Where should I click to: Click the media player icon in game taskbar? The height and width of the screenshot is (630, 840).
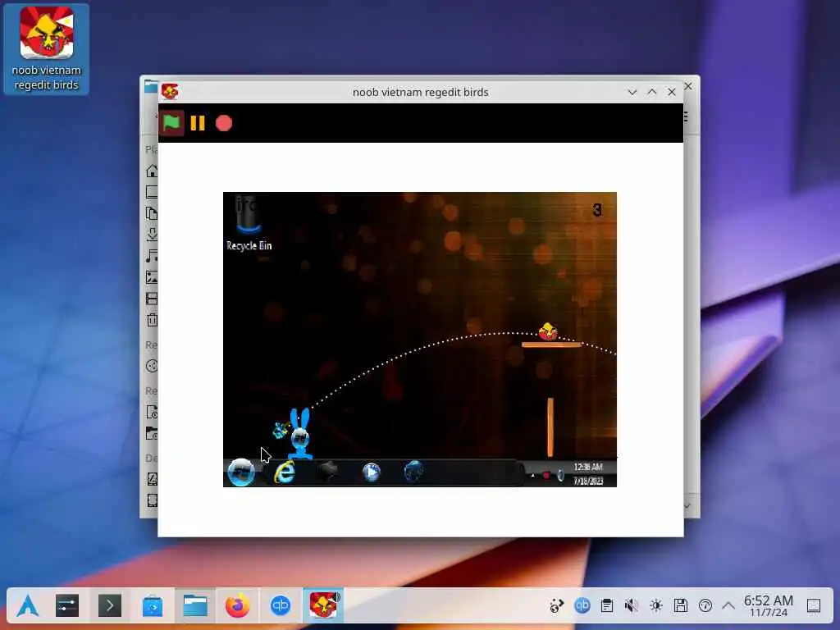[x=372, y=472]
